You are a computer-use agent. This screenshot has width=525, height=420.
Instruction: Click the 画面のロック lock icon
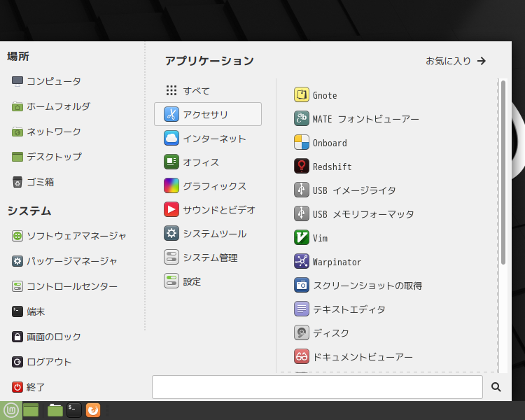(x=17, y=337)
